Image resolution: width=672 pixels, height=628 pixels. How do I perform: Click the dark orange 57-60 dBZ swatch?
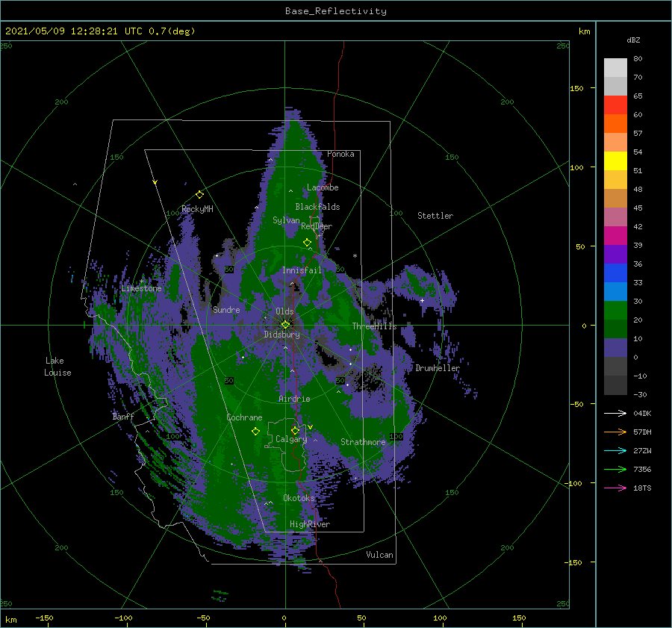615,123
